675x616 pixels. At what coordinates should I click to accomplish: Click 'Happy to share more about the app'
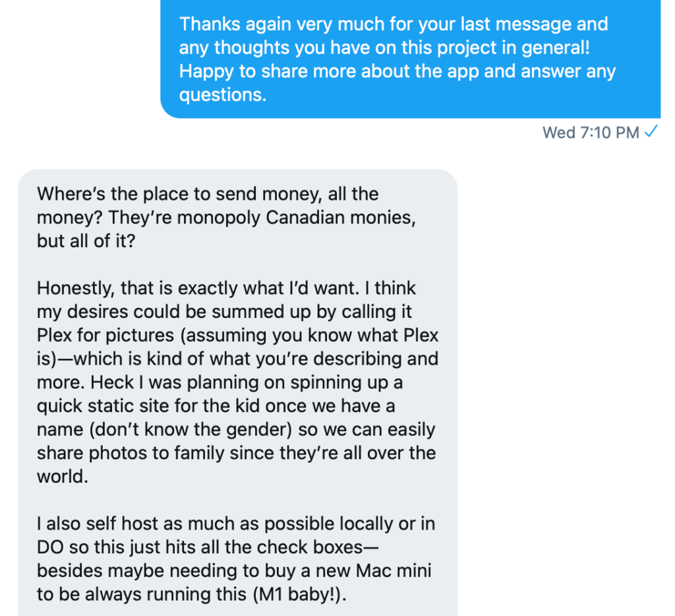(329, 71)
